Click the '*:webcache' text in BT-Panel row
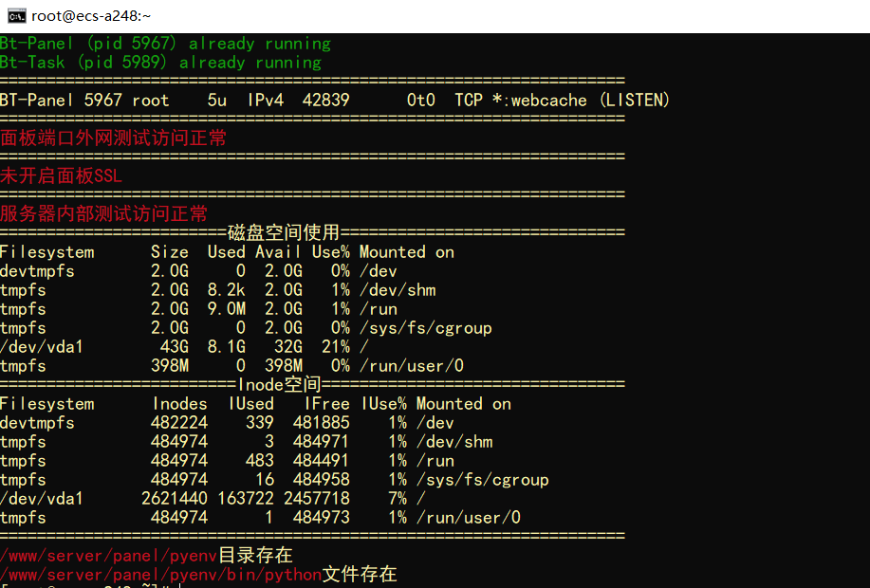This screenshot has height=588, width=870. [x=539, y=101]
